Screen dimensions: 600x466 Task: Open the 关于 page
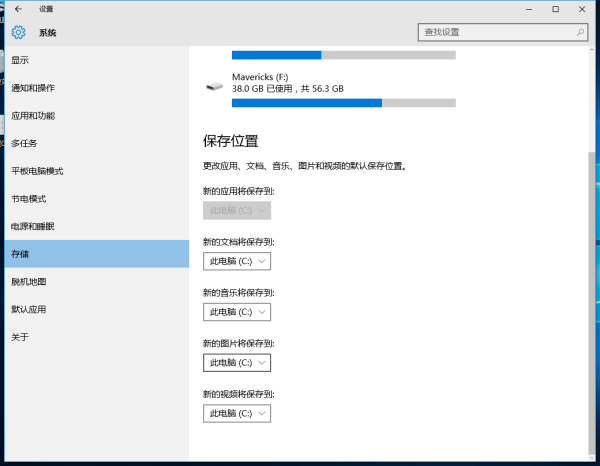coord(97,337)
